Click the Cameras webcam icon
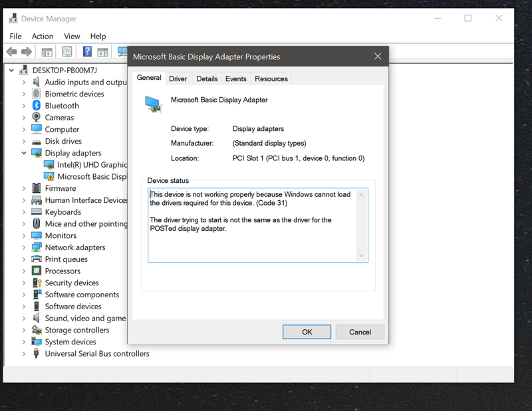 pyautogui.click(x=37, y=117)
